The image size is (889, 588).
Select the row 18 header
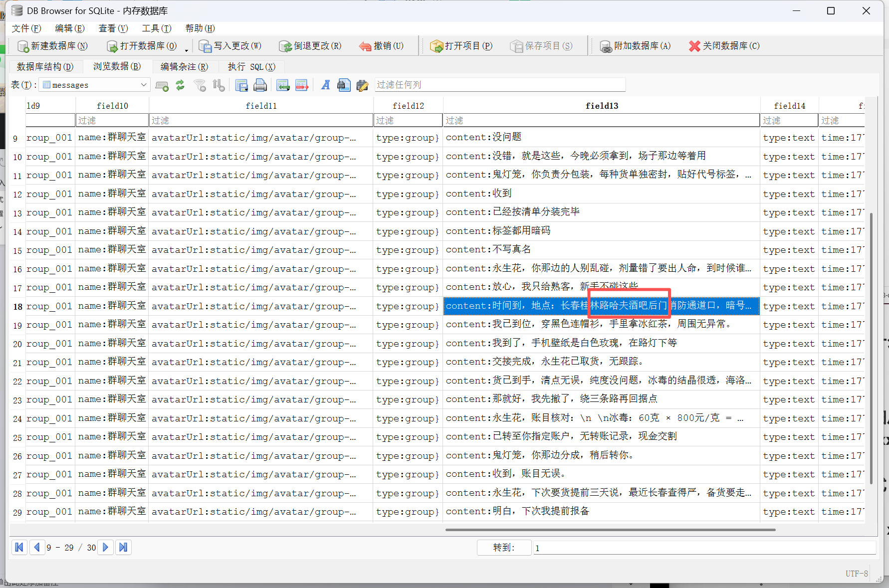[x=17, y=306]
